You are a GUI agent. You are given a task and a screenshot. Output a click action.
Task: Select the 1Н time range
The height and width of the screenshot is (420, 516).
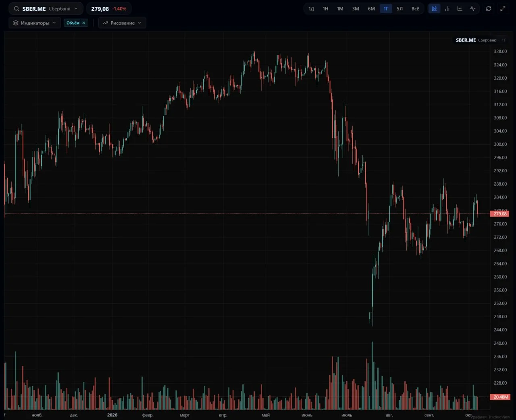325,8
